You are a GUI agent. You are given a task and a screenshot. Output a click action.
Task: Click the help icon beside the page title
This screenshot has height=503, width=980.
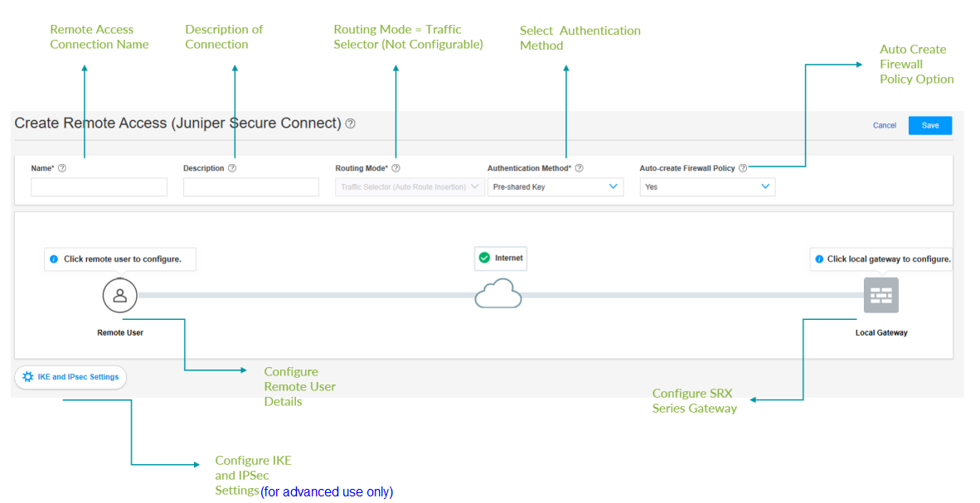(351, 123)
